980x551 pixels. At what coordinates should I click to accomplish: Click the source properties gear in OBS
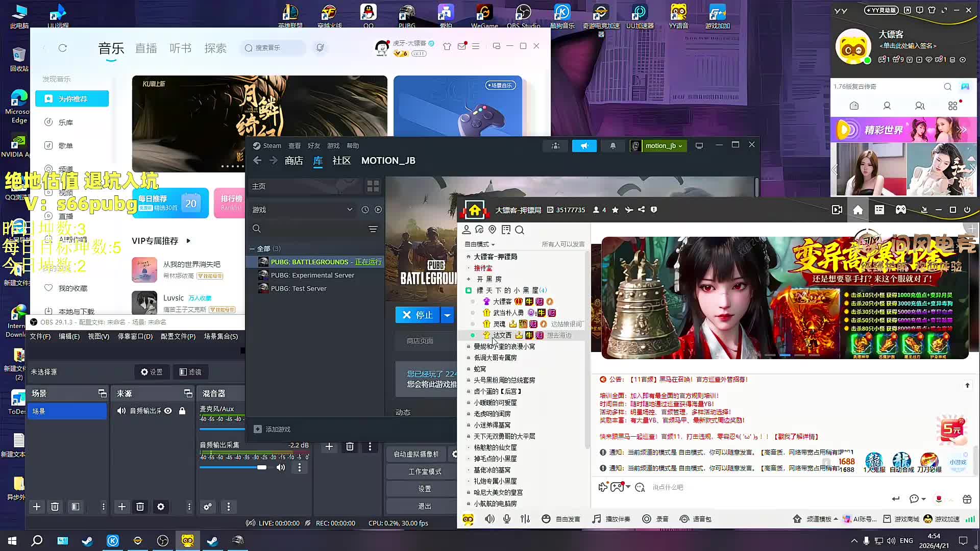coord(161,507)
